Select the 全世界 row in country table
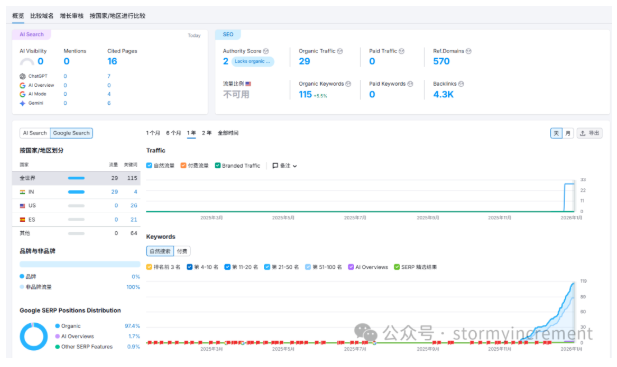The width and height of the screenshot is (617, 367). click(x=76, y=178)
